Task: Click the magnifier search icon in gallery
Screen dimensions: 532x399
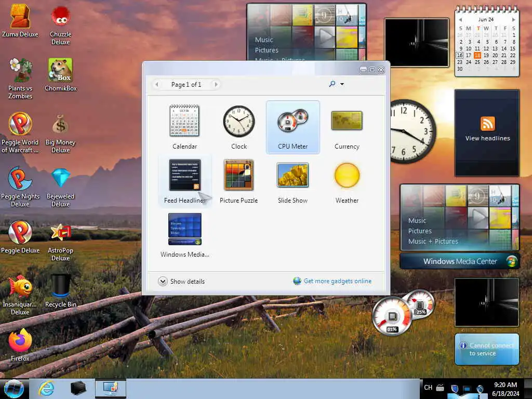Action: pos(332,84)
